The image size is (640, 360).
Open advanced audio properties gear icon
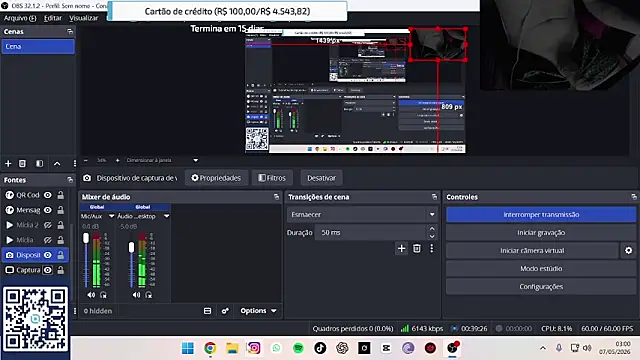[x=225, y=311]
